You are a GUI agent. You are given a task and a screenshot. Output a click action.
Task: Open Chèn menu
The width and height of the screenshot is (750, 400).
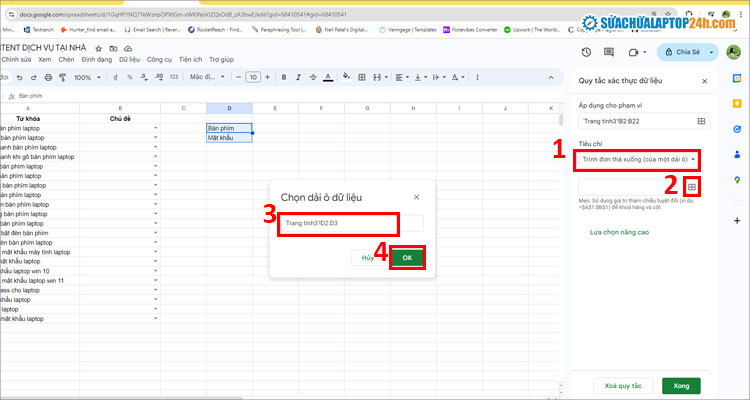[x=66, y=59]
